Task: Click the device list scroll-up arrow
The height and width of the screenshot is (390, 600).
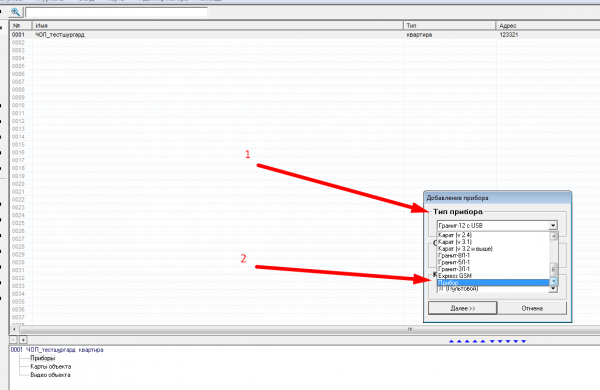Action: 554,236
